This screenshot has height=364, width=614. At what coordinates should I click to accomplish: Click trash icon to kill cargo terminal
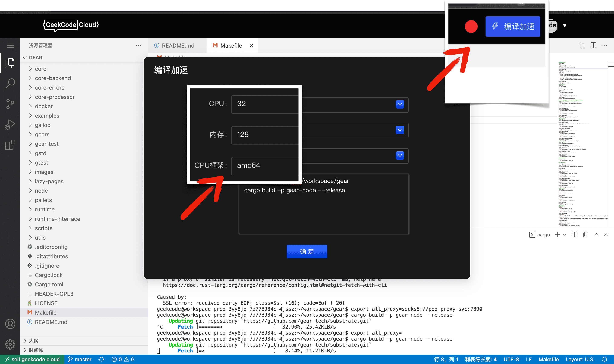(585, 234)
